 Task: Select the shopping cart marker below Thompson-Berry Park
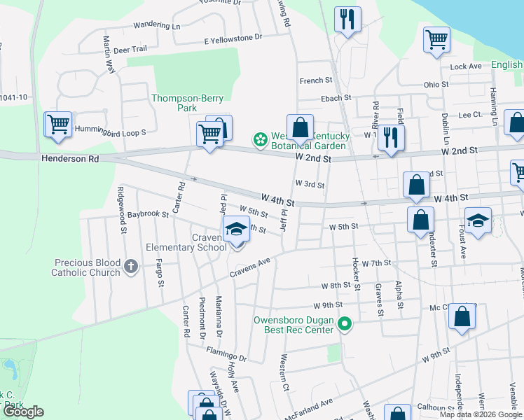pos(209,136)
